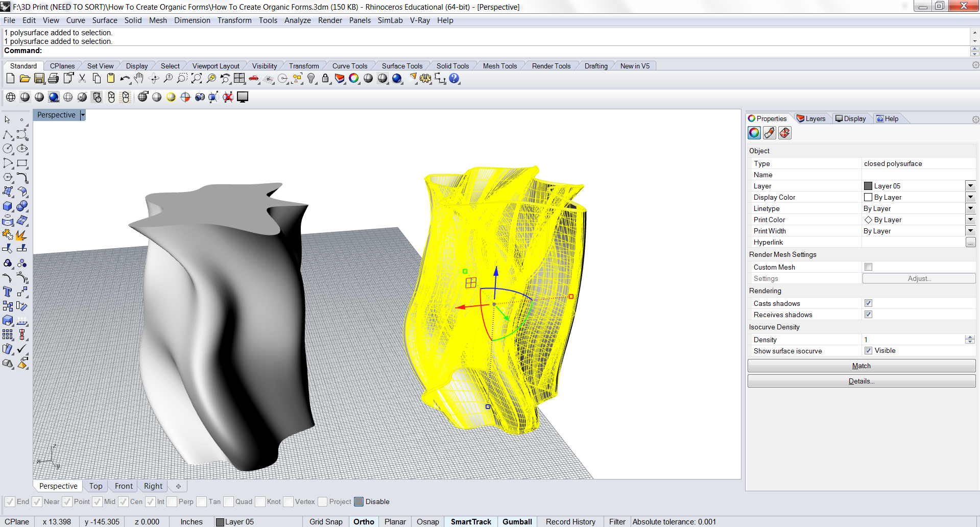
Task: Open the Texture Mapping properties page icon
Action: click(785, 133)
